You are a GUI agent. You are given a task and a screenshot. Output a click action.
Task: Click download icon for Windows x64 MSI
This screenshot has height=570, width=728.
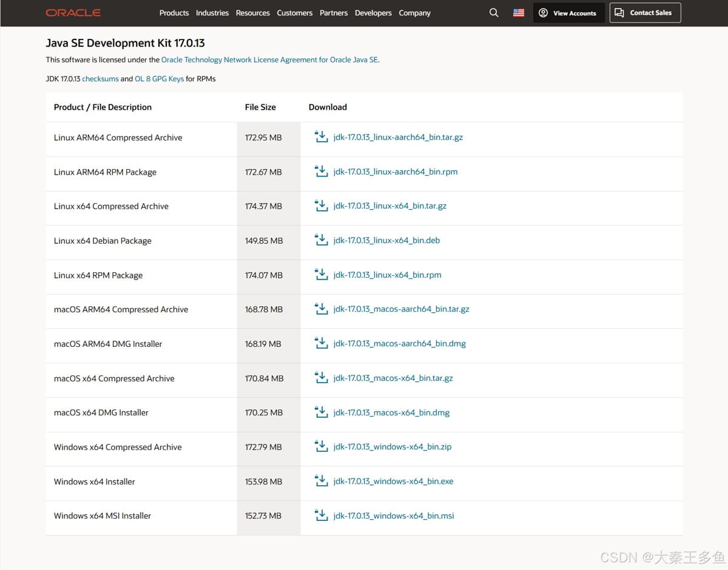click(x=321, y=515)
